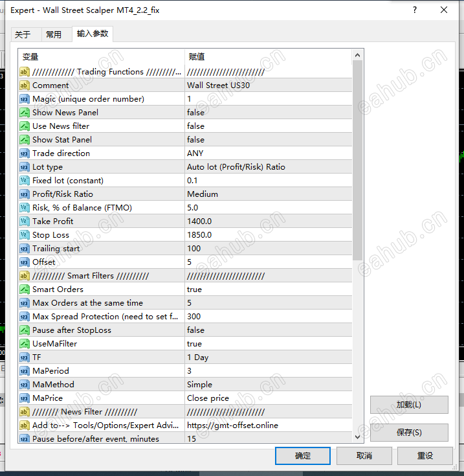Click the double icon beside Stop Loss

(25, 235)
